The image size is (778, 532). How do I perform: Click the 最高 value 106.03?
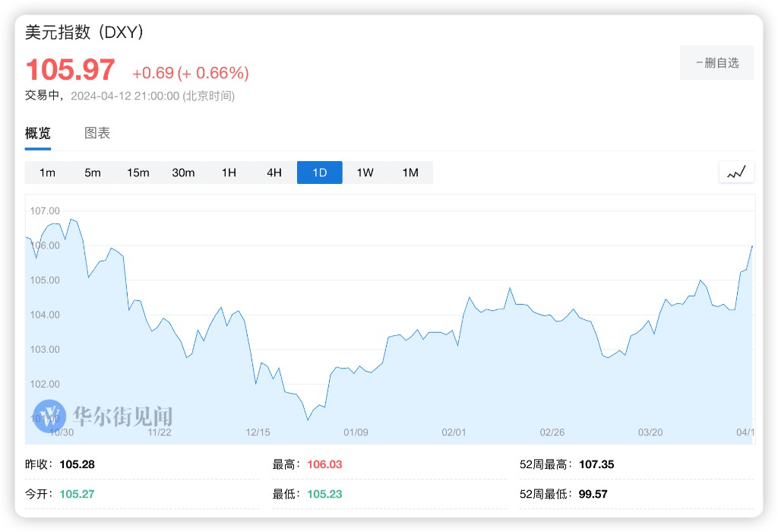pyautogui.click(x=324, y=464)
